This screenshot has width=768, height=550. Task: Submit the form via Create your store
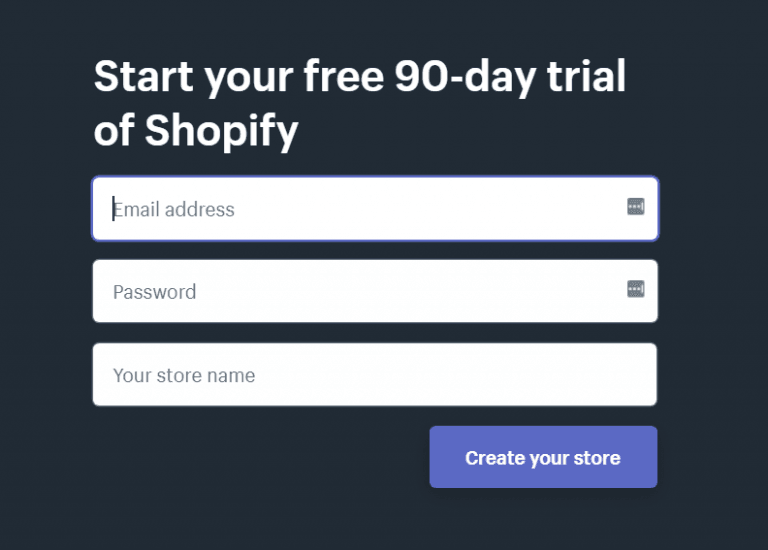543,457
